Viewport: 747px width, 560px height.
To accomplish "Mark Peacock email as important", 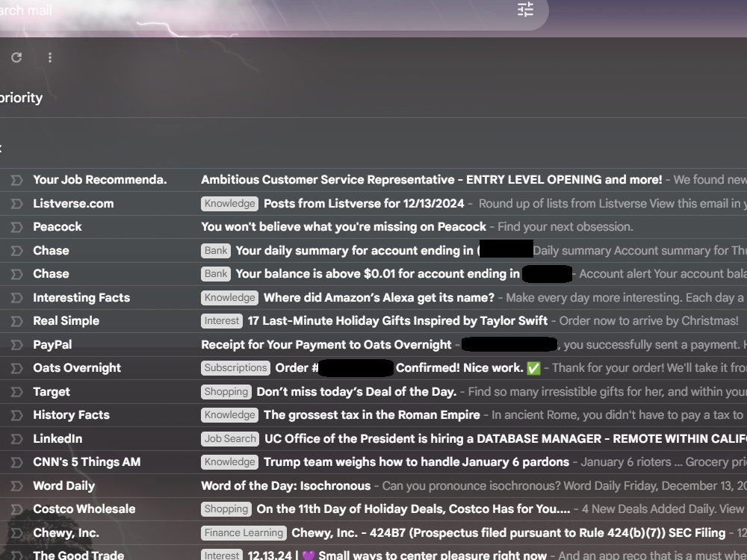I will 16,227.
